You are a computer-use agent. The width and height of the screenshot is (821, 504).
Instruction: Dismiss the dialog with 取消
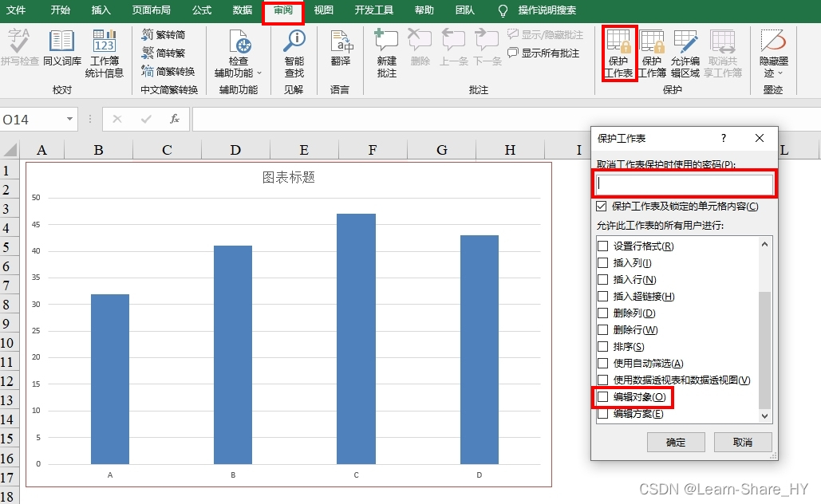743,443
